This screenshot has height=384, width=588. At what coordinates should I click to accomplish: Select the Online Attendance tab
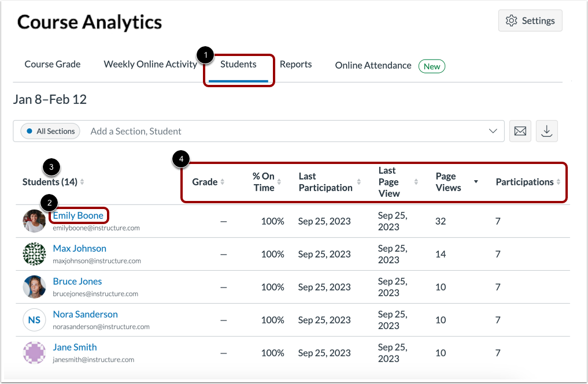pos(372,65)
